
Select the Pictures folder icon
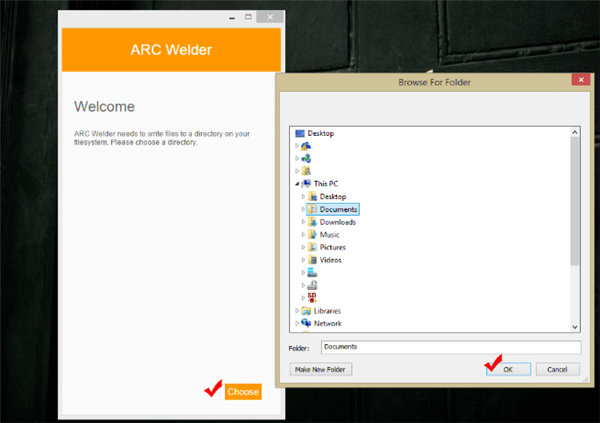(x=312, y=247)
